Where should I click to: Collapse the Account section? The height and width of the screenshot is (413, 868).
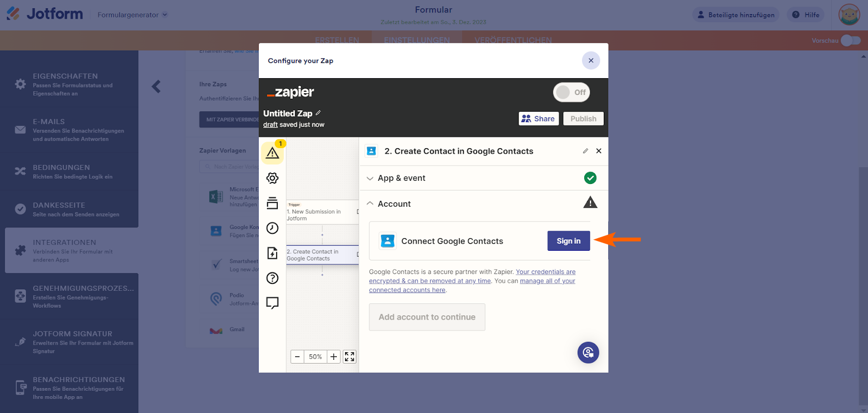pos(370,204)
